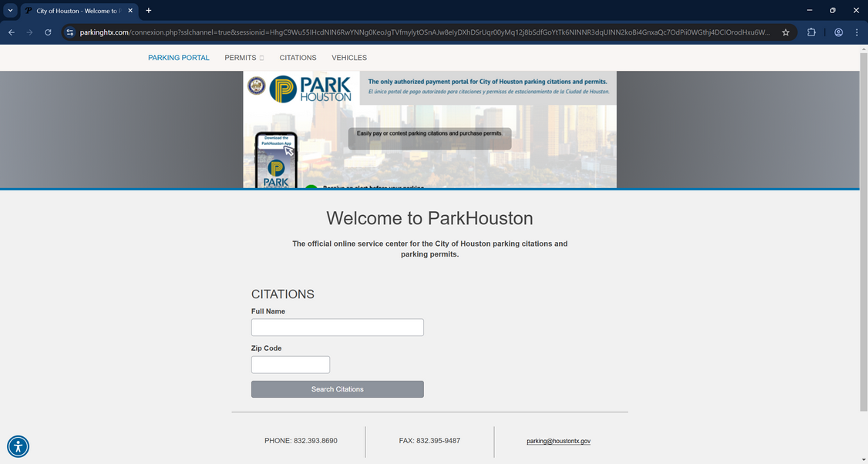Go to PARKING PORTAL

[x=178, y=58]
